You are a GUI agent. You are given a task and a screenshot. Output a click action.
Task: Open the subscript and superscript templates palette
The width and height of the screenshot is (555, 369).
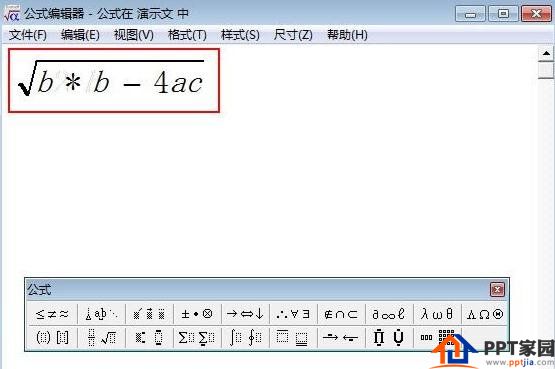[x=149, y=337]
